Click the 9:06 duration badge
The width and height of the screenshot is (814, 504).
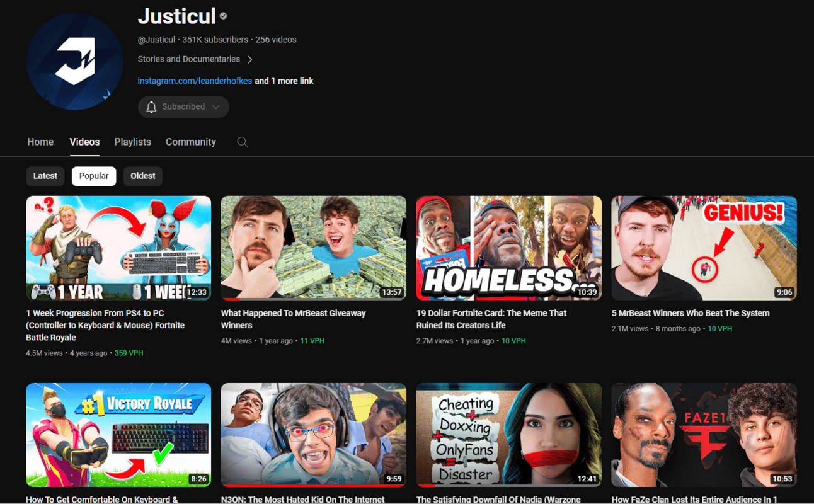784,292
